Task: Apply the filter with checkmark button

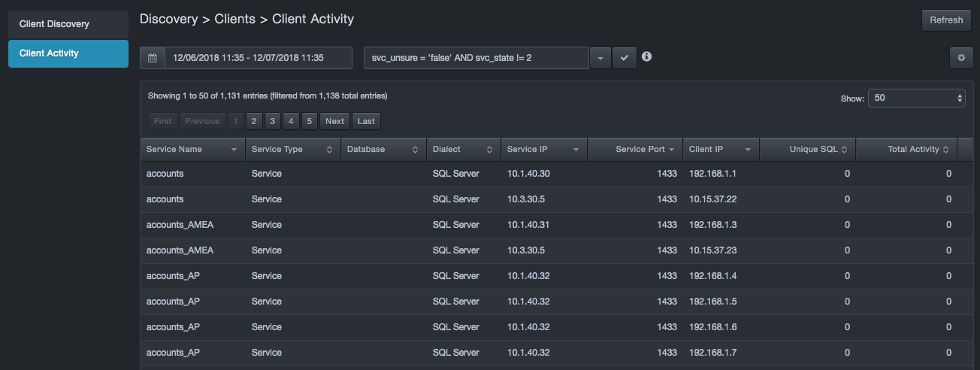Action: [625, 58]
